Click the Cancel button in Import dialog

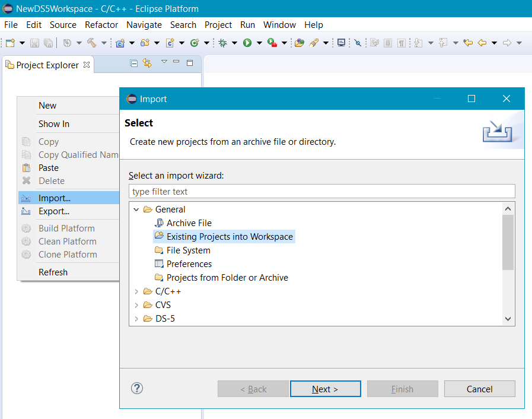pos(479,389)
